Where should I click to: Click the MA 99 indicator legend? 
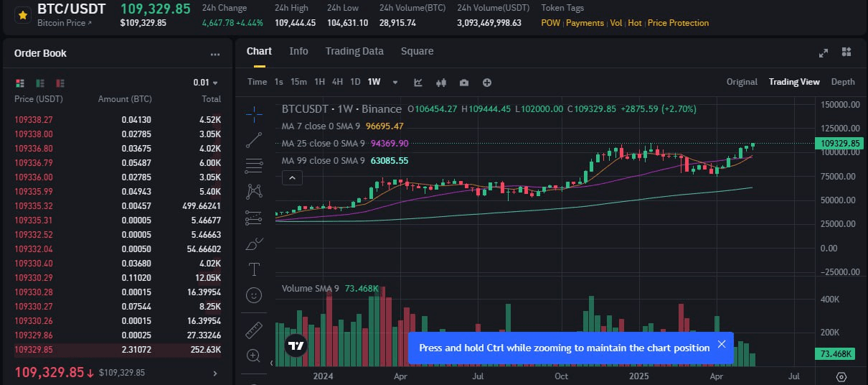pyautogui.click(x=345, y=161)
